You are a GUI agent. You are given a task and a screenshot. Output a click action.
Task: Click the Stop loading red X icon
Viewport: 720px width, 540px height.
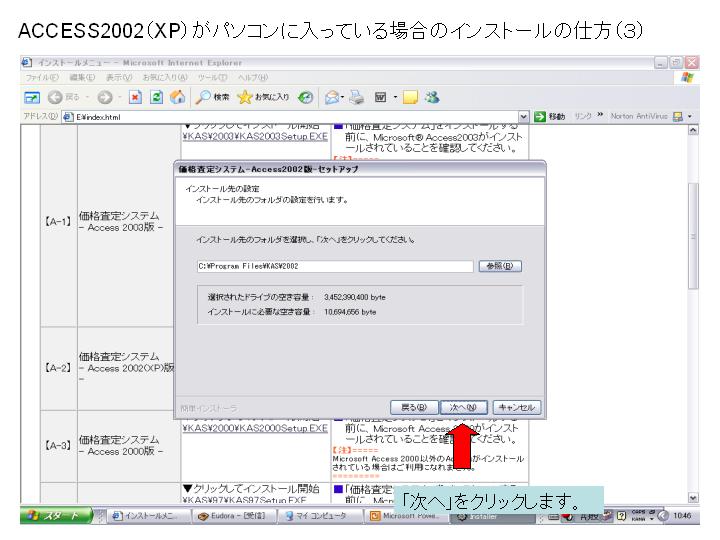pos(135,97)
